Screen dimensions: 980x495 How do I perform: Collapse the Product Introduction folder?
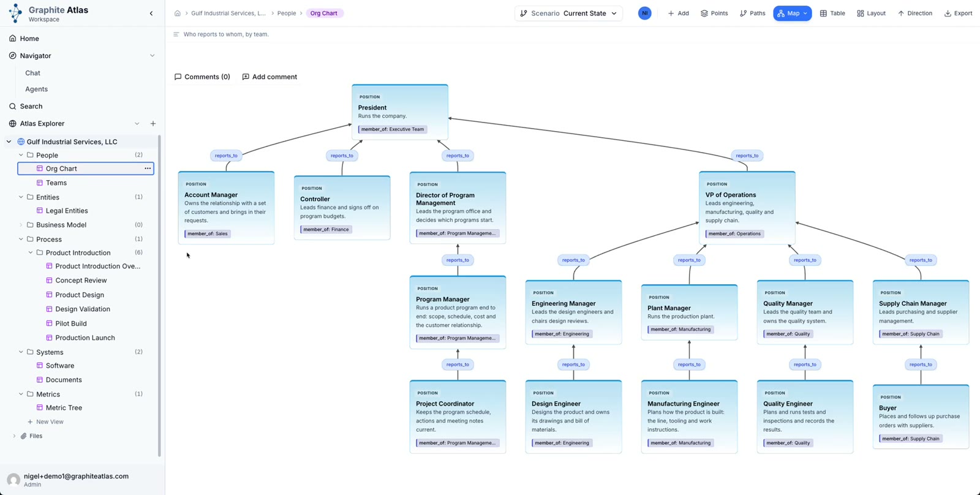click(31, 252)
